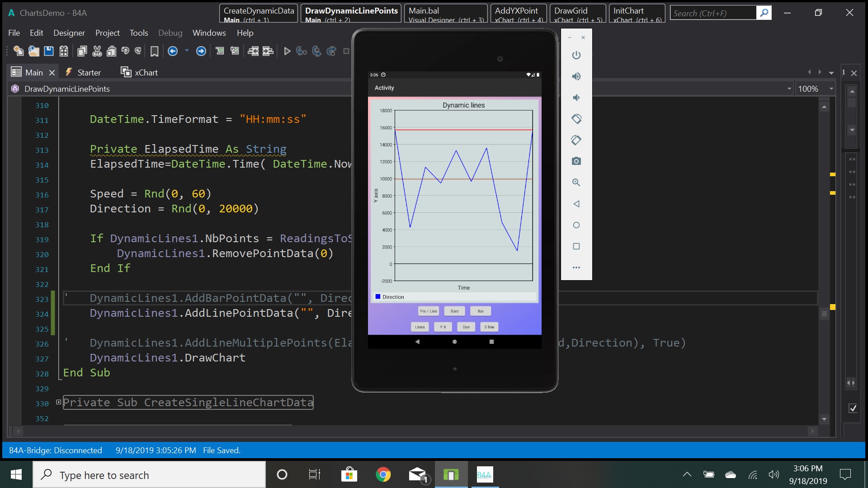This screenshot has width=868, height=488.
Task: Tap the Pie / Line button in emulator
Action: tap(429, 311)
